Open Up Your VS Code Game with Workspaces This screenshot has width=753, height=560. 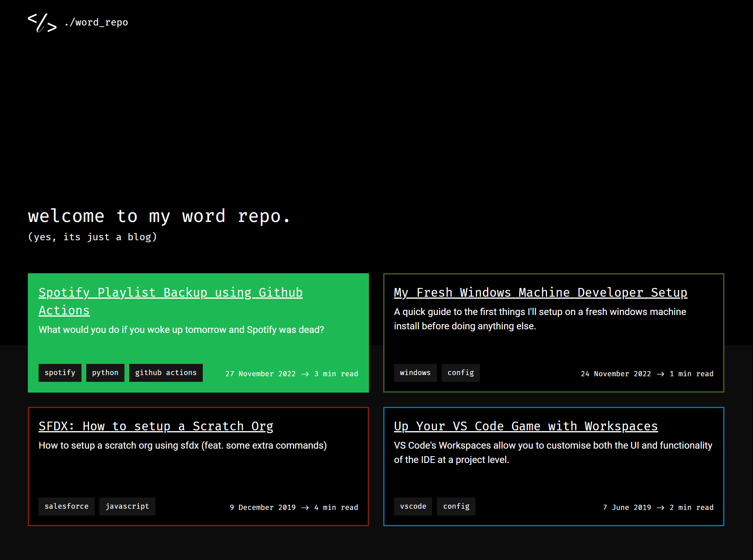pos(525,426)
